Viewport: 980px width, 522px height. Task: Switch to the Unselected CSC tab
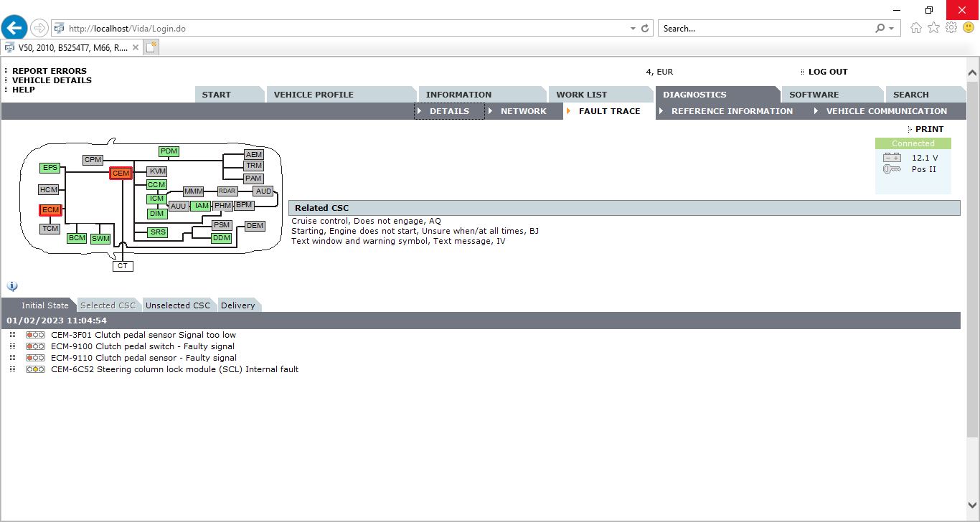178,305
